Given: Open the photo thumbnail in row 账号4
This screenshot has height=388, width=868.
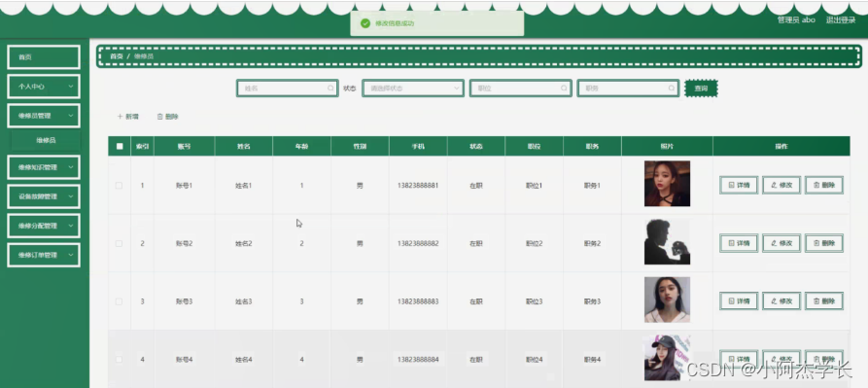Looking at the screenshot, I should click(667, 358).
